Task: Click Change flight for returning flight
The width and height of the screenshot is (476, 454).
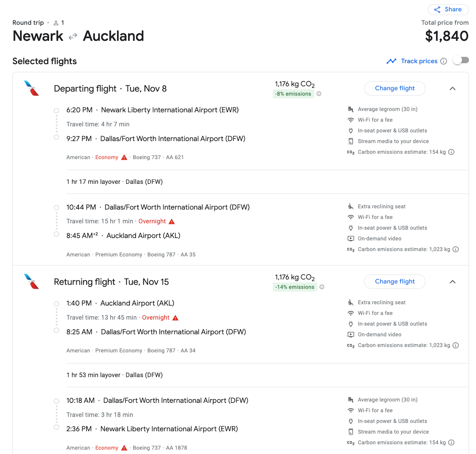Action: 394,281
